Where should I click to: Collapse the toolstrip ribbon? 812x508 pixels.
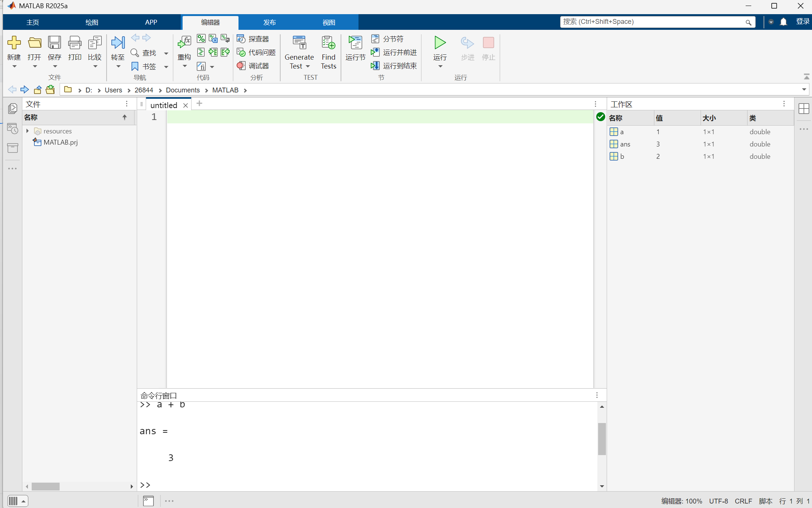(x=806, y=76)
